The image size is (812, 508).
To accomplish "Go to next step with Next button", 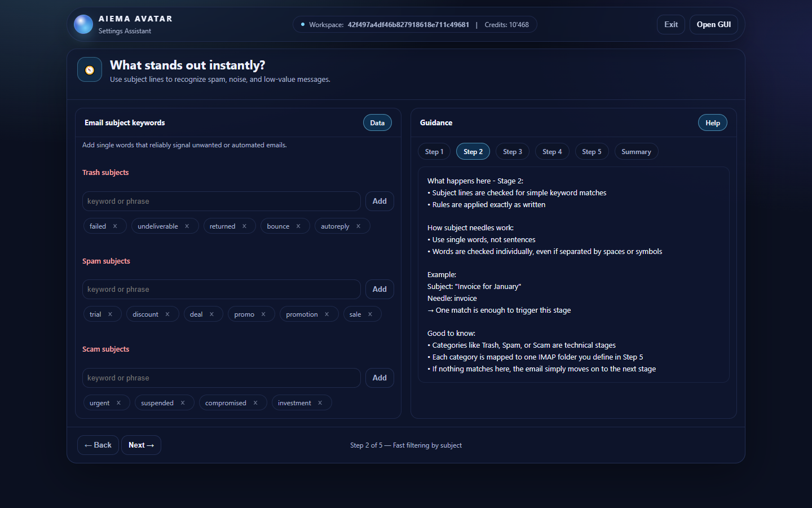I will point(141,445).
